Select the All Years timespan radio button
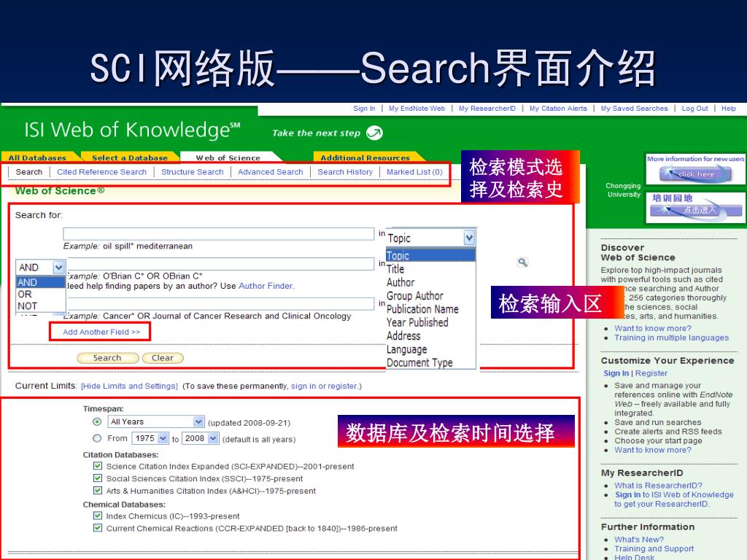This screenshot has width=747, height=560. pyautogui.click(x=97, y=422)
